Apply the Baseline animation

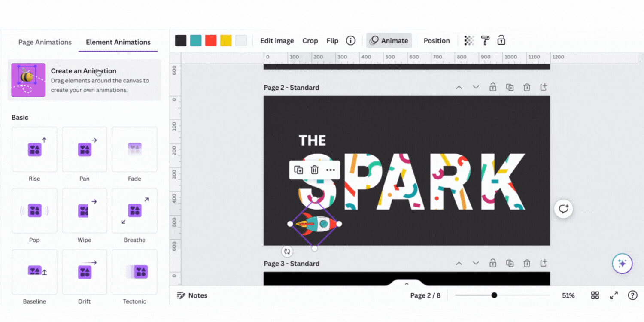click(x=34, y=272)
